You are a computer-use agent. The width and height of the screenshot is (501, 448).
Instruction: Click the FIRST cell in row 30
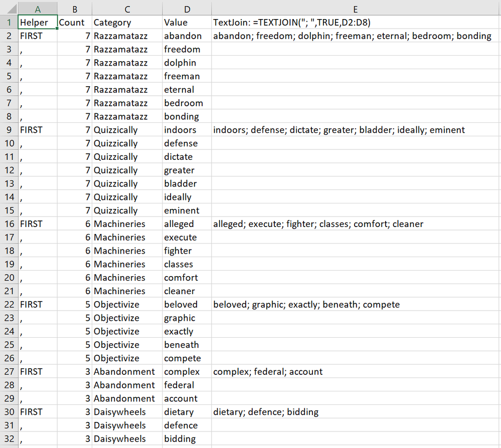(x=38, y=412)
